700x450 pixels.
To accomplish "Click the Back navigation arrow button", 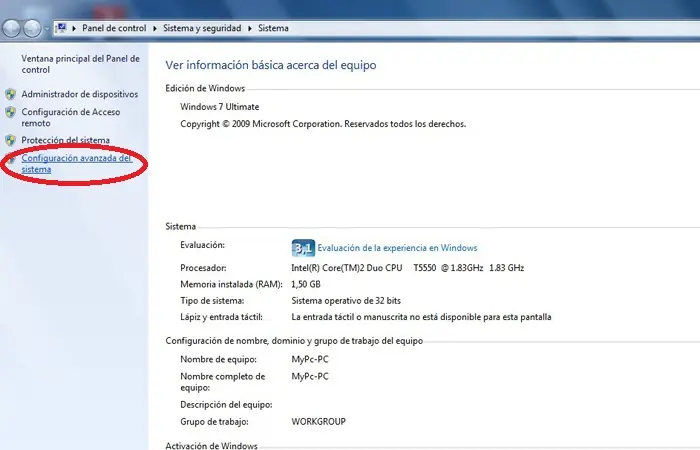I will coord(11,29).
